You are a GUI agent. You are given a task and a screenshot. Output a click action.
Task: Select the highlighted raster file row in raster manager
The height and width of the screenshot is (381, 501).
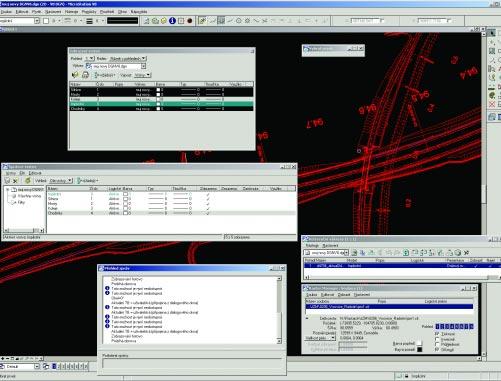click(389, 306)
